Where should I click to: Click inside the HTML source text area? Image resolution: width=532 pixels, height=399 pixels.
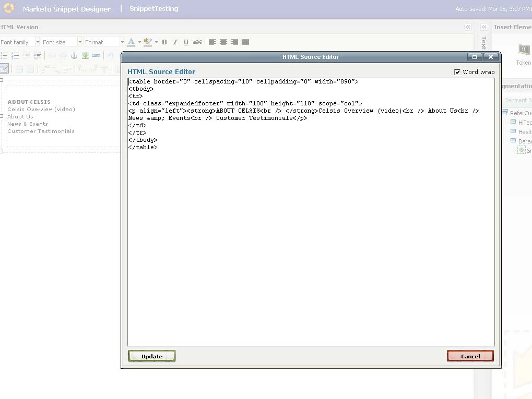tap(311, 212)
